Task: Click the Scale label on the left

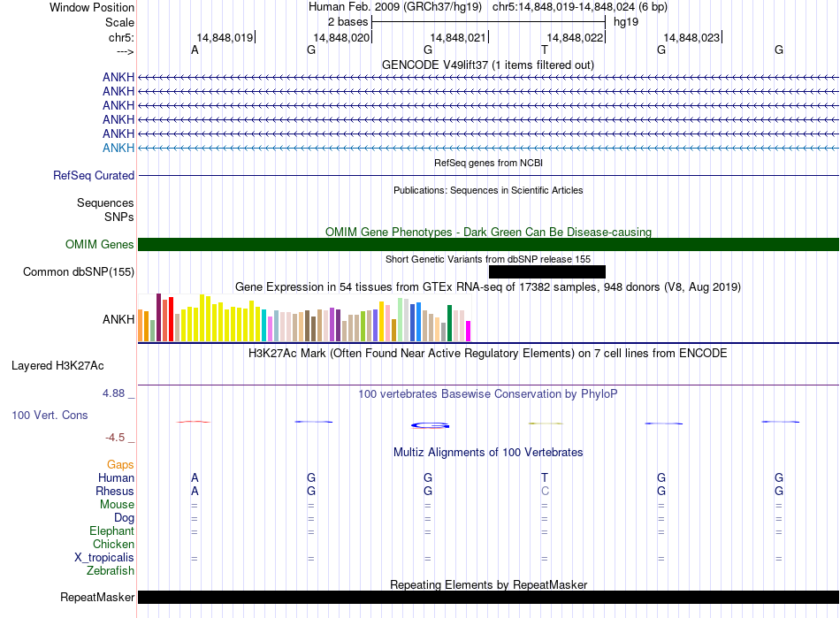Action: tap(119, 22)
